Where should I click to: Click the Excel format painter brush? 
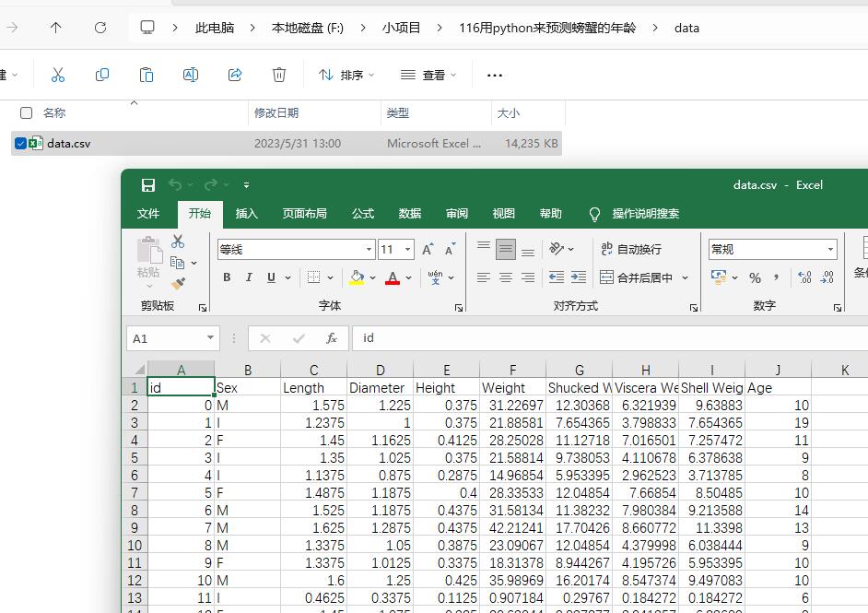click(x=178, y=284)
